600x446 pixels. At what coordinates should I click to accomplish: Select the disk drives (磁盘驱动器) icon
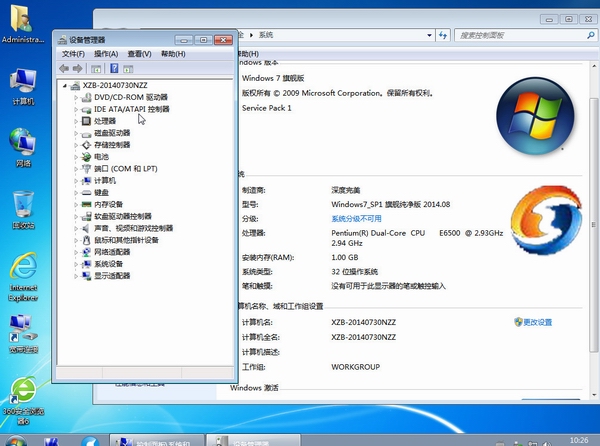pos(86,133)
